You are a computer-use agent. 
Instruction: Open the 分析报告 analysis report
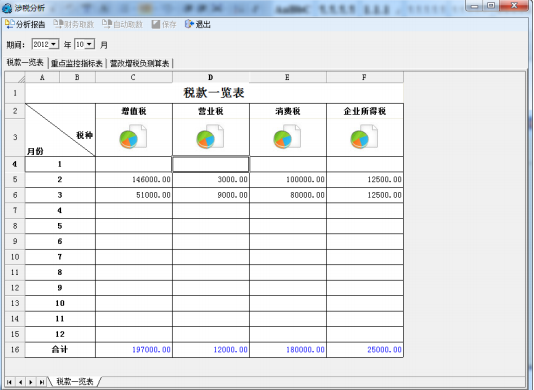25,24
